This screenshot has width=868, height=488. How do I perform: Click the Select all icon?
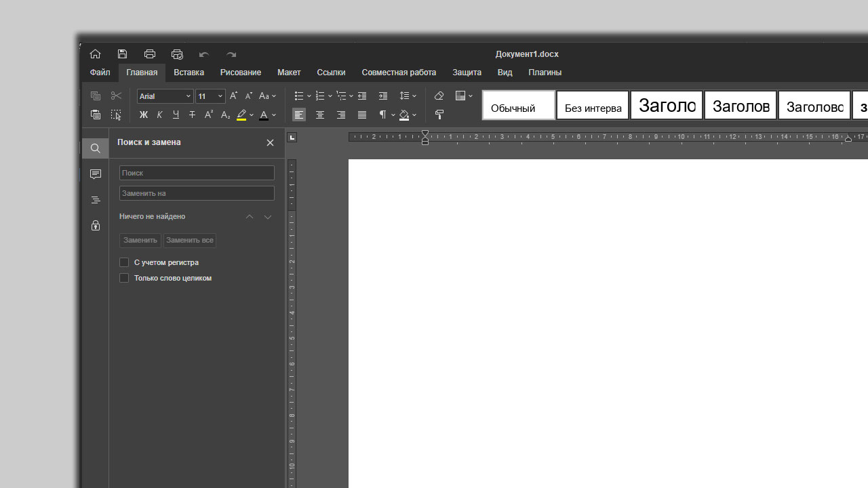116,115
